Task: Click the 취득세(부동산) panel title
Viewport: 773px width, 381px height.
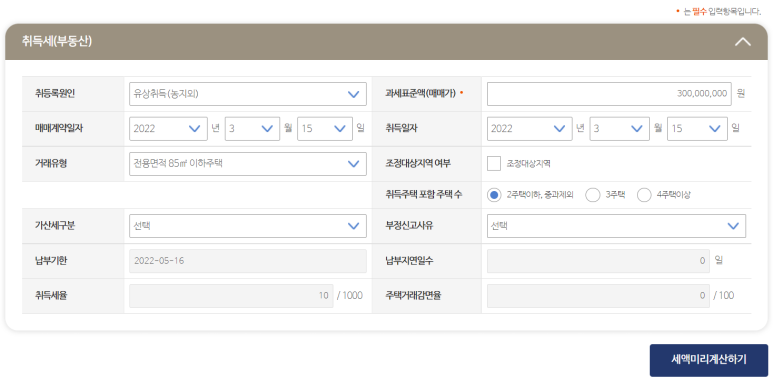Action: (57, 41)
